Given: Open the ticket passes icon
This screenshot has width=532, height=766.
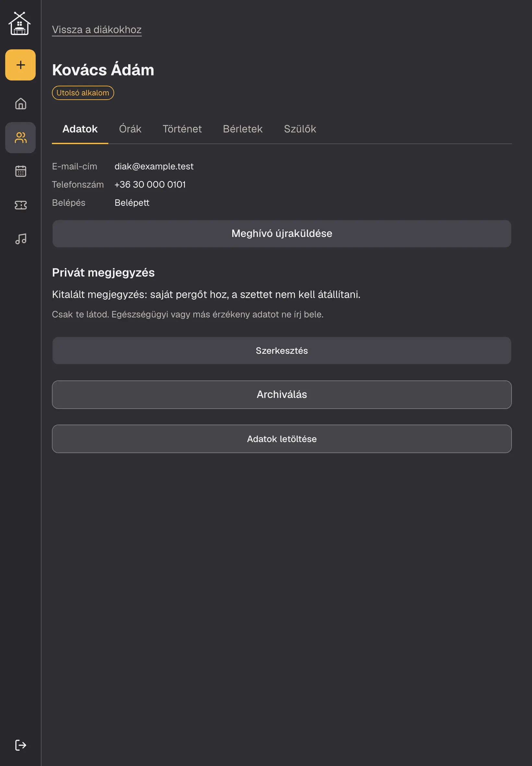Looking at the screenshot, I should coord(20,205).
